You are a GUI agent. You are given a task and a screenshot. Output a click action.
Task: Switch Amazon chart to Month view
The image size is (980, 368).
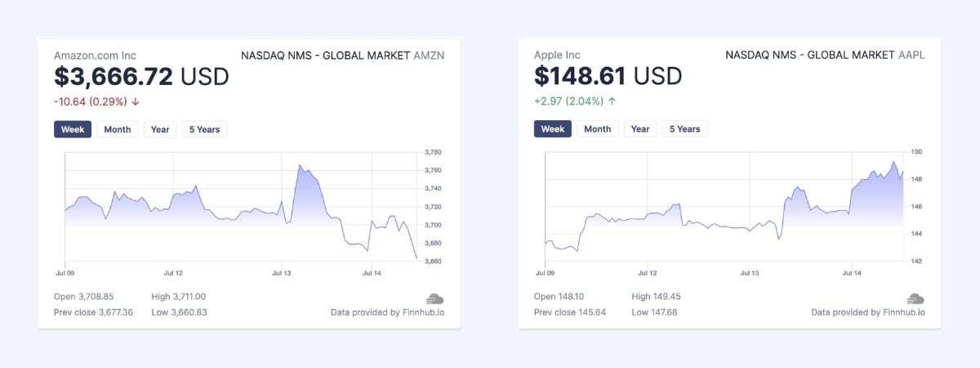tap(117, 129)
